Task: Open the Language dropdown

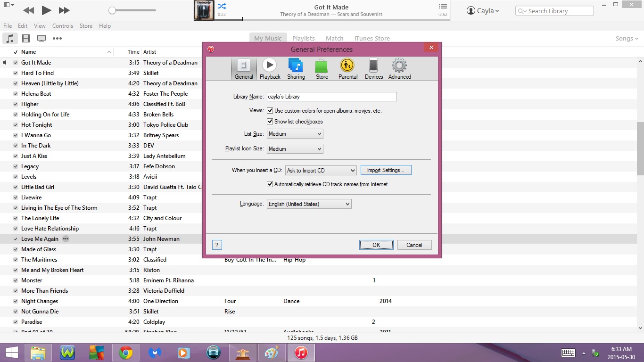Action: 309,204
